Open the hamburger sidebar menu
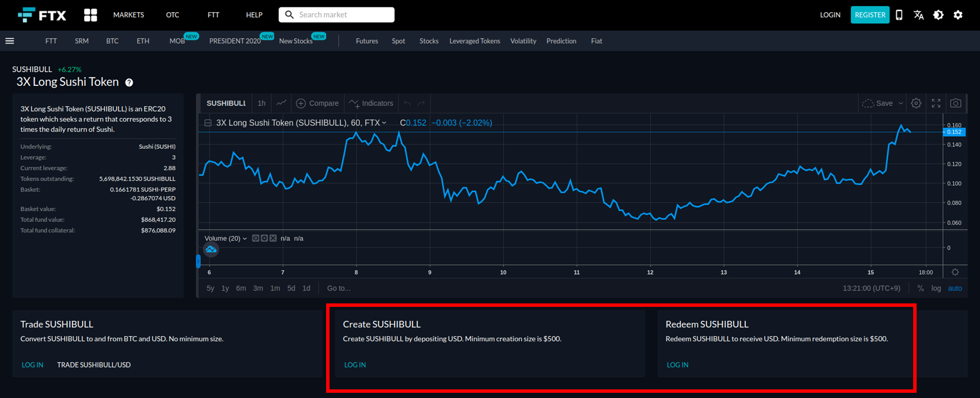This screenshot has height=398, width=980. (10, 41)
